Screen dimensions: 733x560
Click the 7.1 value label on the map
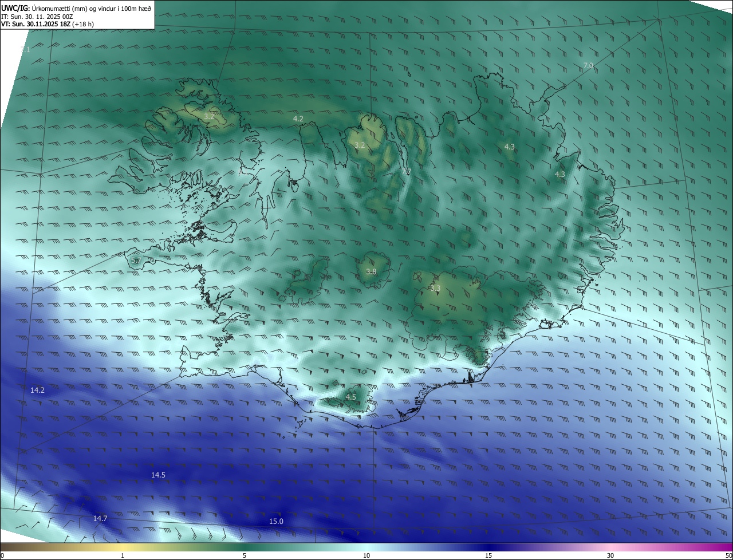point(25,50)
